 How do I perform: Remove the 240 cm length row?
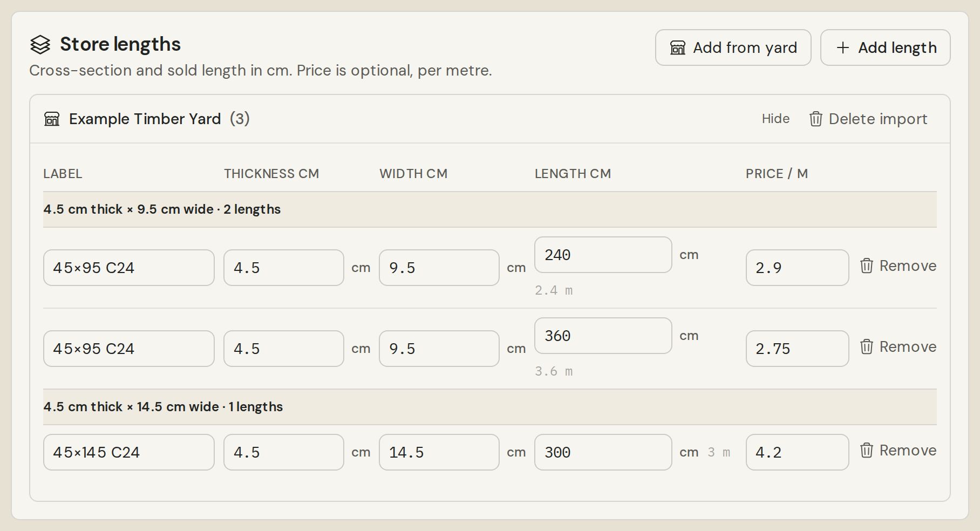897,265
